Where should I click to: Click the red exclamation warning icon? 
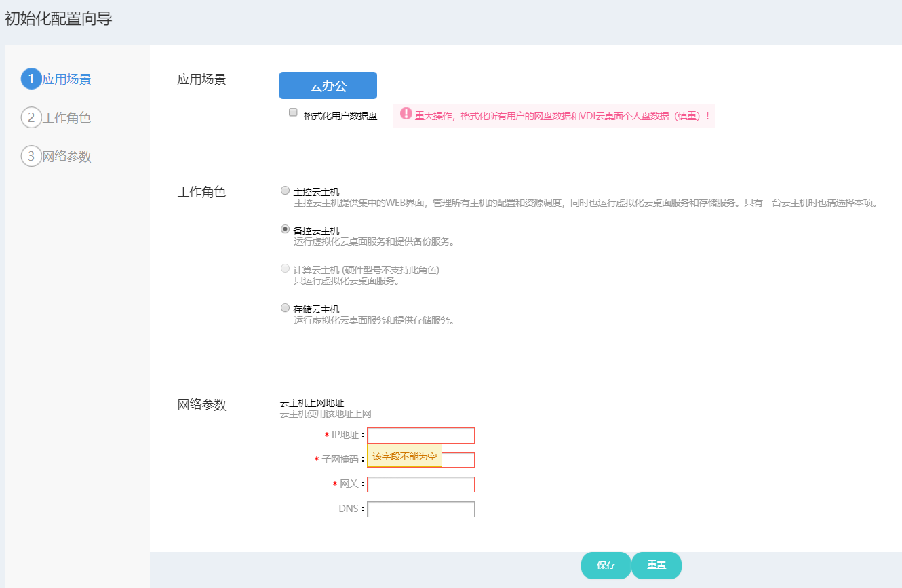[406, 113]
